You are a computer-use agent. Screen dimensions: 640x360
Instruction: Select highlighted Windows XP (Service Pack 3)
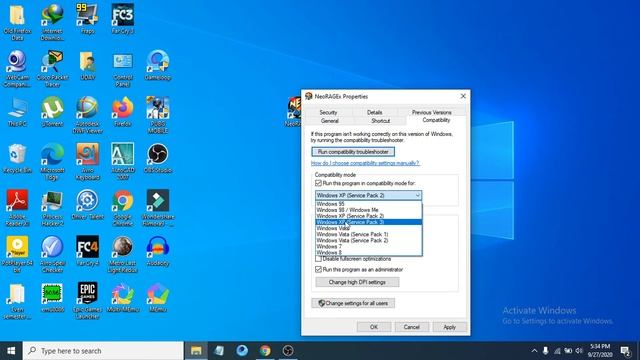pos(369,222)
